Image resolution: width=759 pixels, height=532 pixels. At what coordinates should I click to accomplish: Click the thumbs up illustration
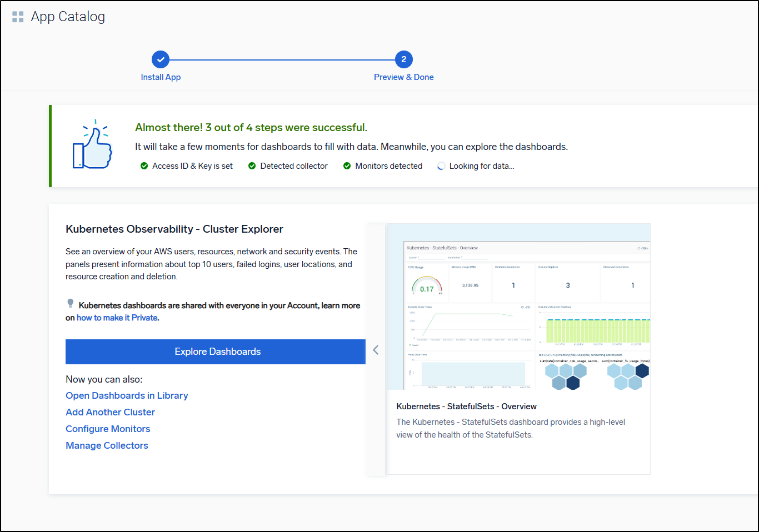93,146
